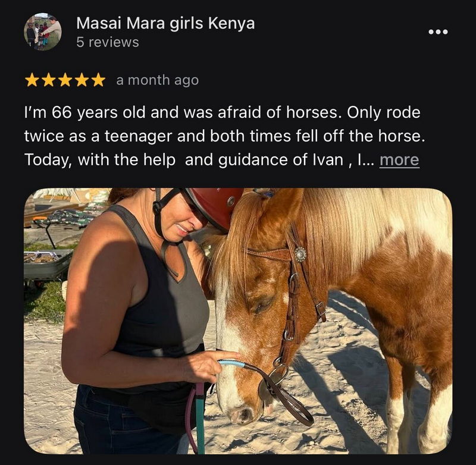The height and width of the screenshot is (465, 476).
Task: Click the silver concho on the bridle
Action: (300, 254)
